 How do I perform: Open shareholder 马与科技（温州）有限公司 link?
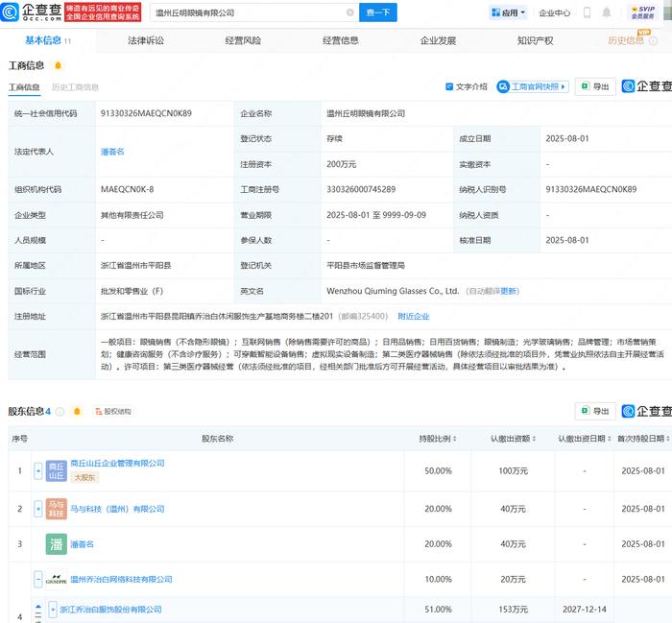click(117, 509)
